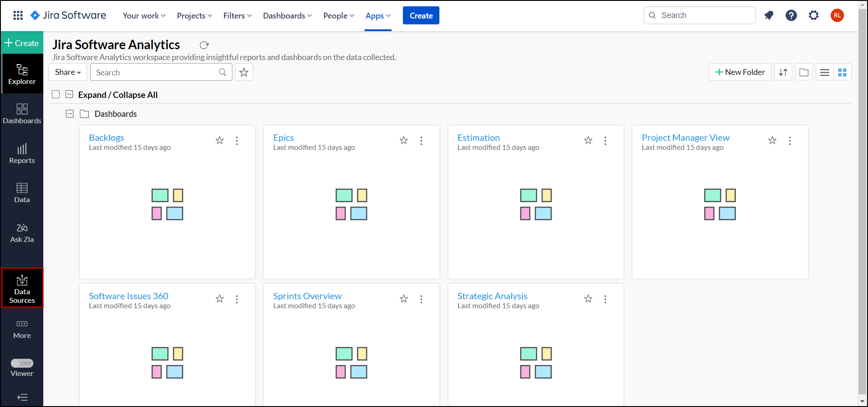
Task: Open more options for Epics dashboard
Action: (421, 141)
